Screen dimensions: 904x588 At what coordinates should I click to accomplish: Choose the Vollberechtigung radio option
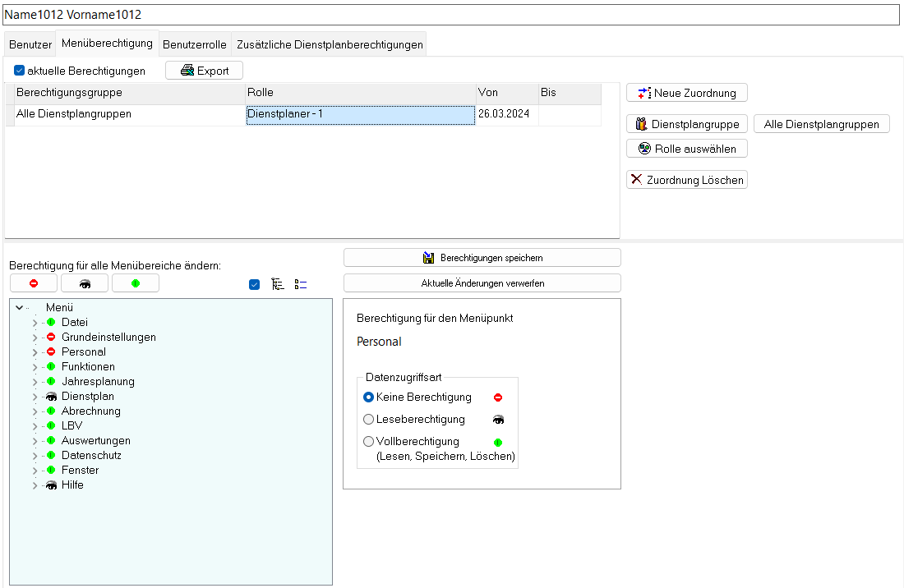[x=368, y=442]
